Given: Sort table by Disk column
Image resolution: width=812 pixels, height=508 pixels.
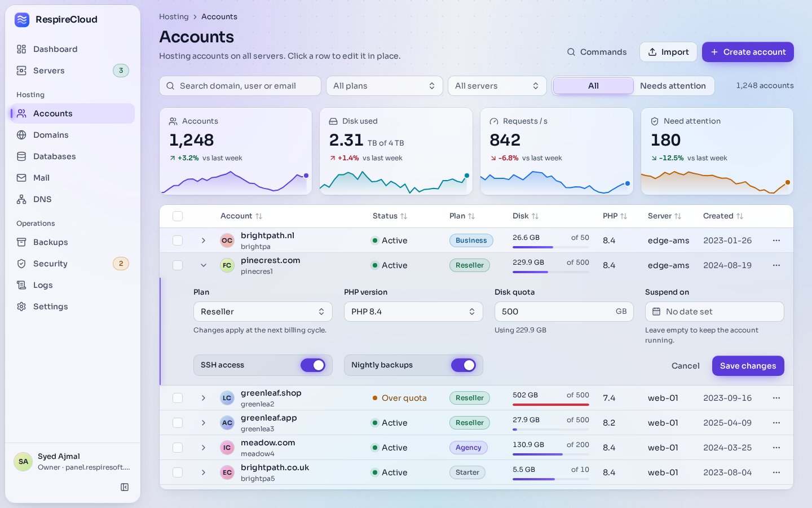Looking at the screenshot, I should [526, 216].
